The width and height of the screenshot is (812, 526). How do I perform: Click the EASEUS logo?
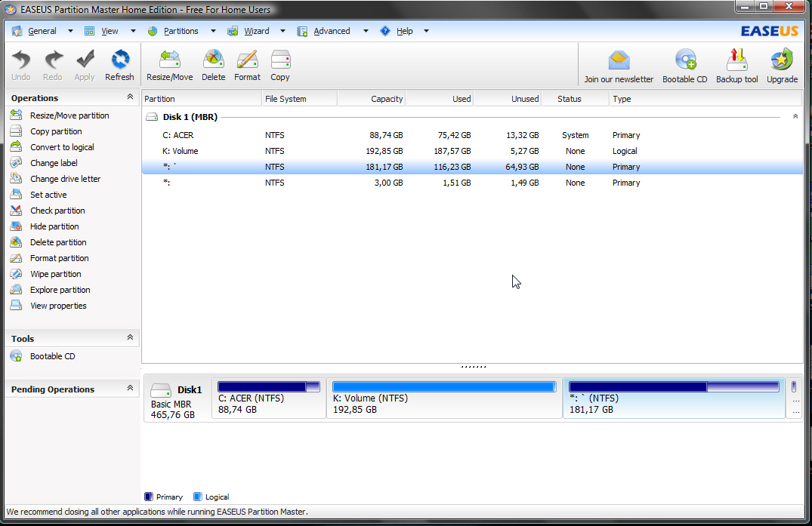(769, 31)
